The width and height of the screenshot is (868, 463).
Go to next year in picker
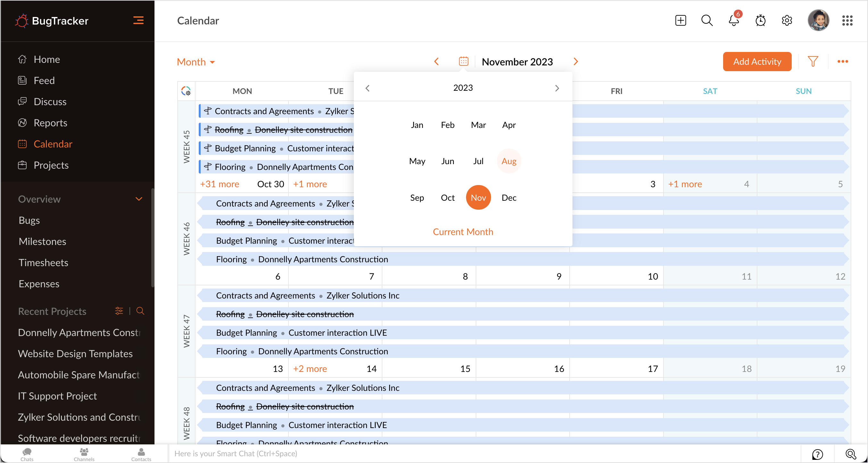(557, 88)
